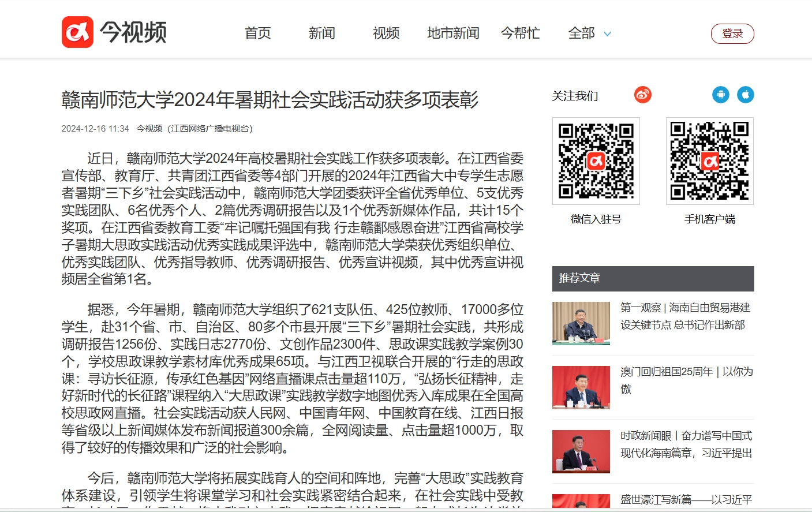Click thumbnail beside 时政新闻眼 article
Image resolution: width=812 pixels, height=512 pixels.
pos(581,451)
